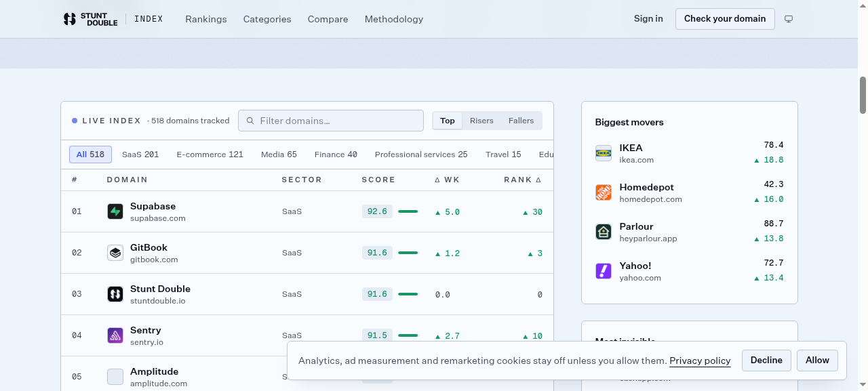Sort by the RANK Δ column header
This screenshot has width=868, height=391.
(x=523, y=180)
